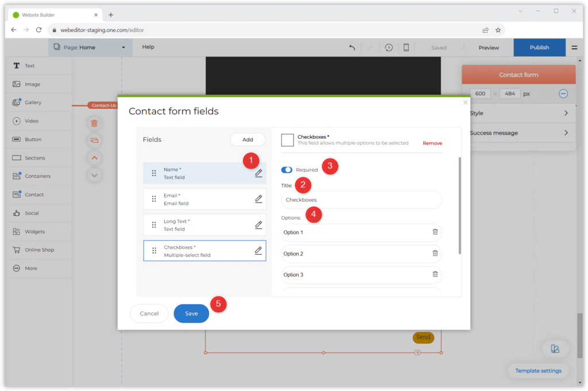Click the Add field button
The height and width of the screenshot is (391, 588).
pos(247,140)
